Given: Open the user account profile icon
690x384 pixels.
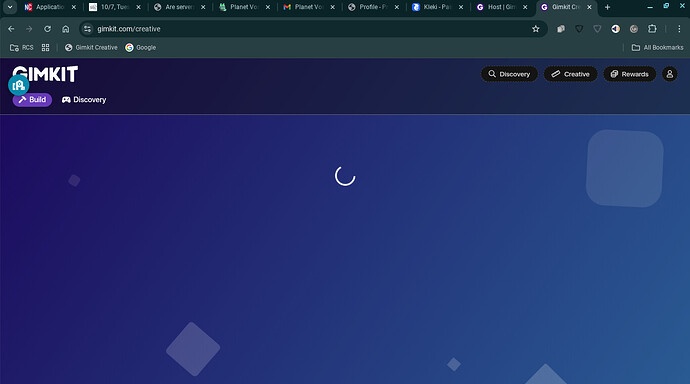Looking at the screenshot, I should (670, 74).
